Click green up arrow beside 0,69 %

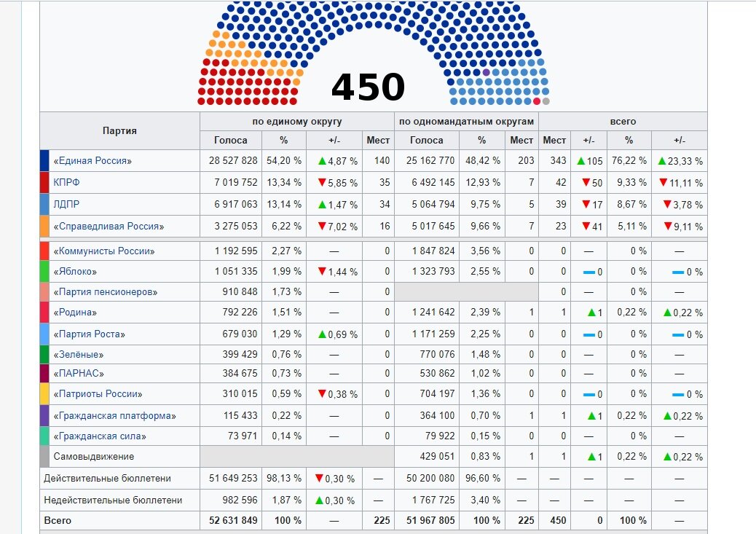pos(322,334)
